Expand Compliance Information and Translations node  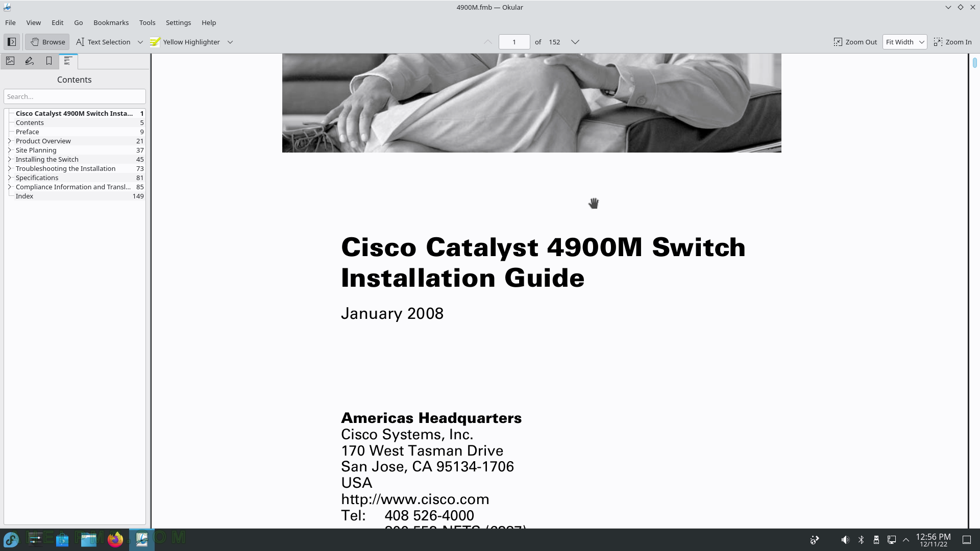pyautogui.click(x=10, y=187)
